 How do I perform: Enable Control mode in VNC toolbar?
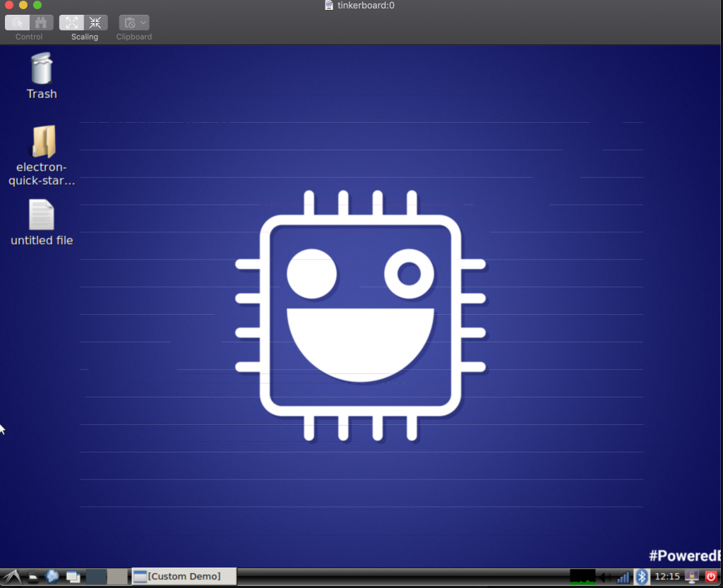click(18, 23)
